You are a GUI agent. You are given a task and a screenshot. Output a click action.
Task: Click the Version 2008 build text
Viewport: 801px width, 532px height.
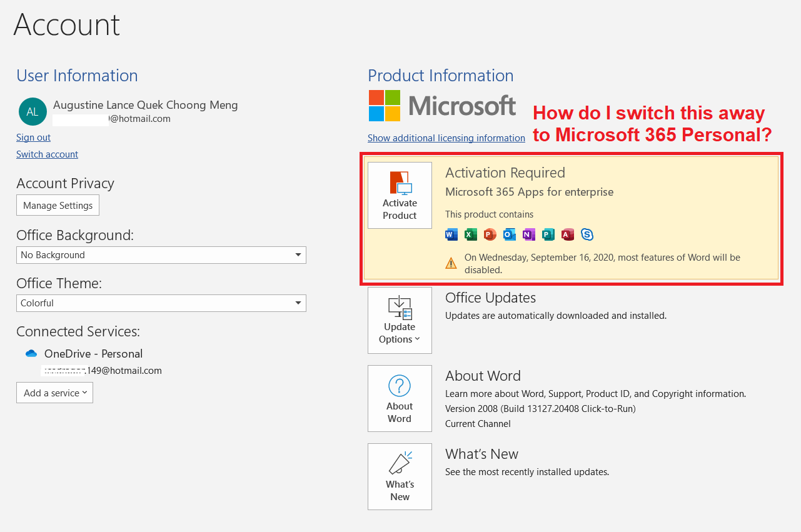coord(540,409)
